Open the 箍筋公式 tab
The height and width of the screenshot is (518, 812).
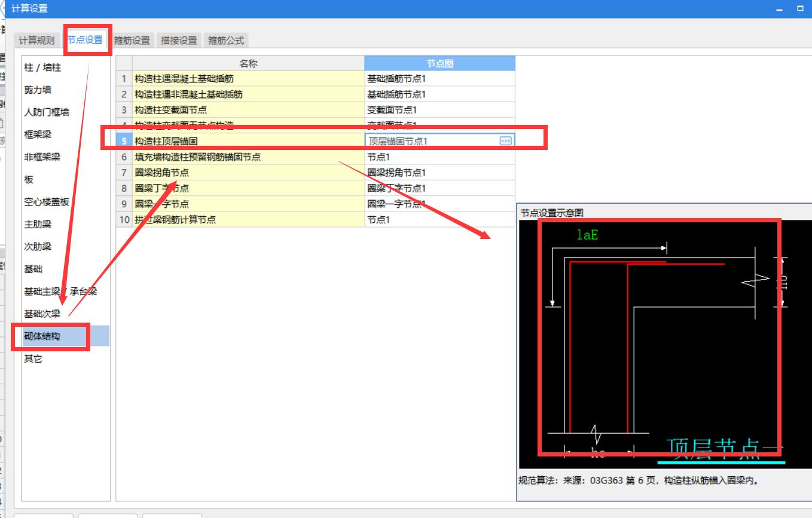point(226,41)
